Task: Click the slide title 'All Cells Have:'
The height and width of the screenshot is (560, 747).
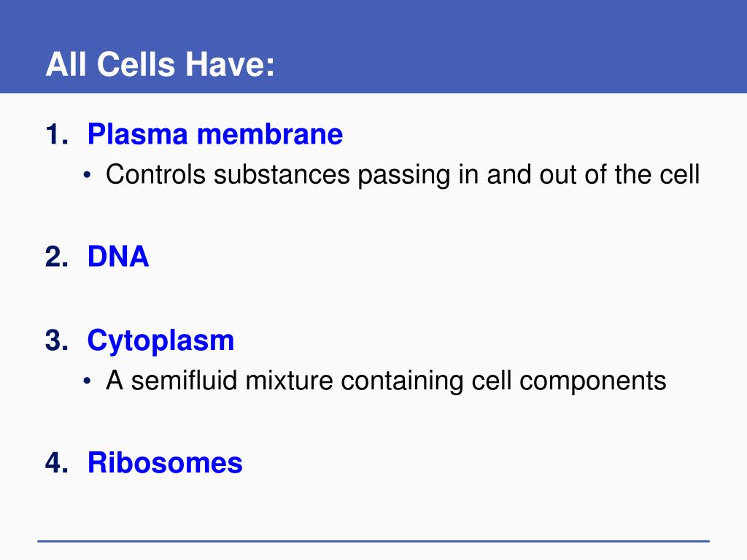Action: [160, 64]
